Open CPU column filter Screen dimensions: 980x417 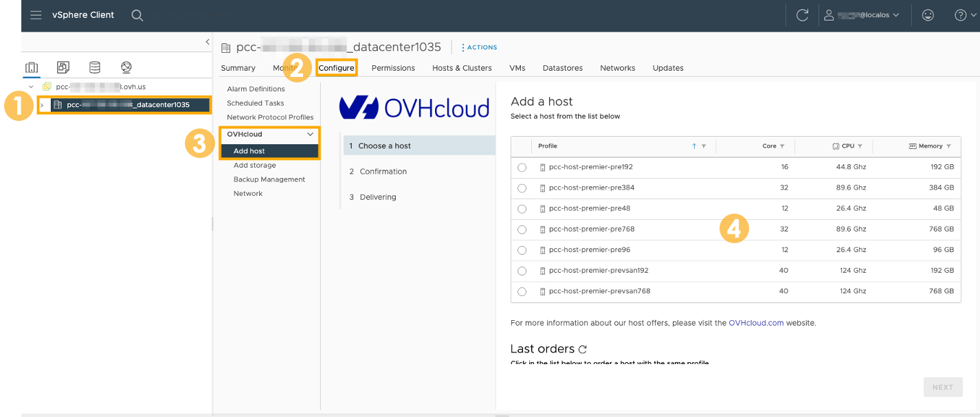click(x=860, y=146)
